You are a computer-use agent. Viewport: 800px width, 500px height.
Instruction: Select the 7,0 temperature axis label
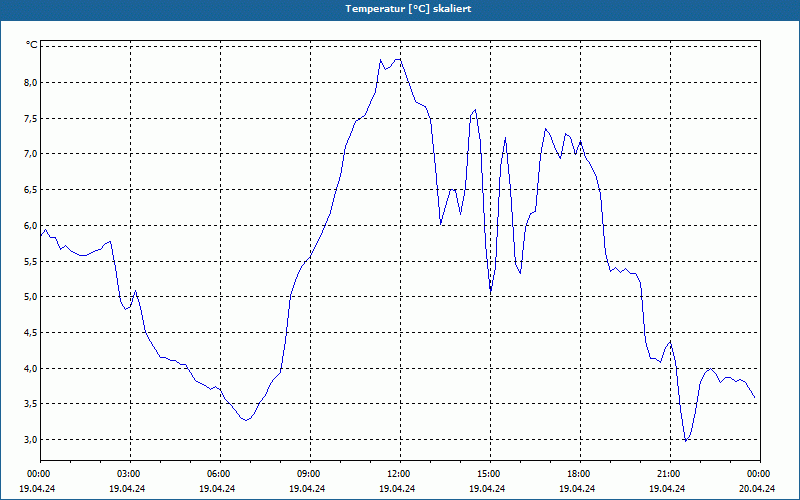(30, 154)
